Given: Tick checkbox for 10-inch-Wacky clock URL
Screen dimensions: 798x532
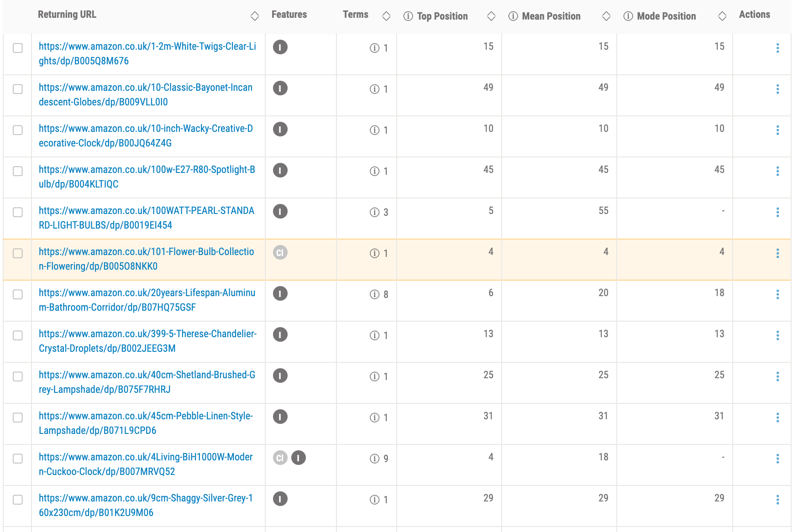Looking at the screenshot, I should [x=18, y=130].
